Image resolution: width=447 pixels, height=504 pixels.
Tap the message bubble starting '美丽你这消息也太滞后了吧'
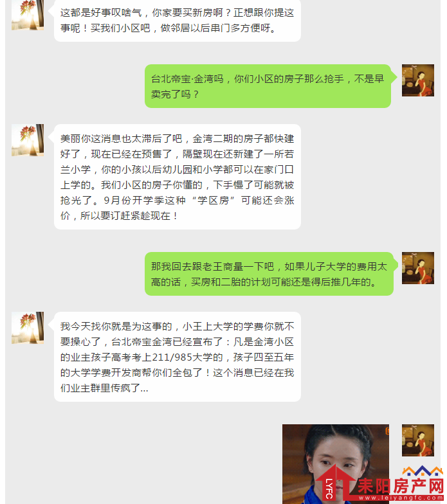point(178,177)
